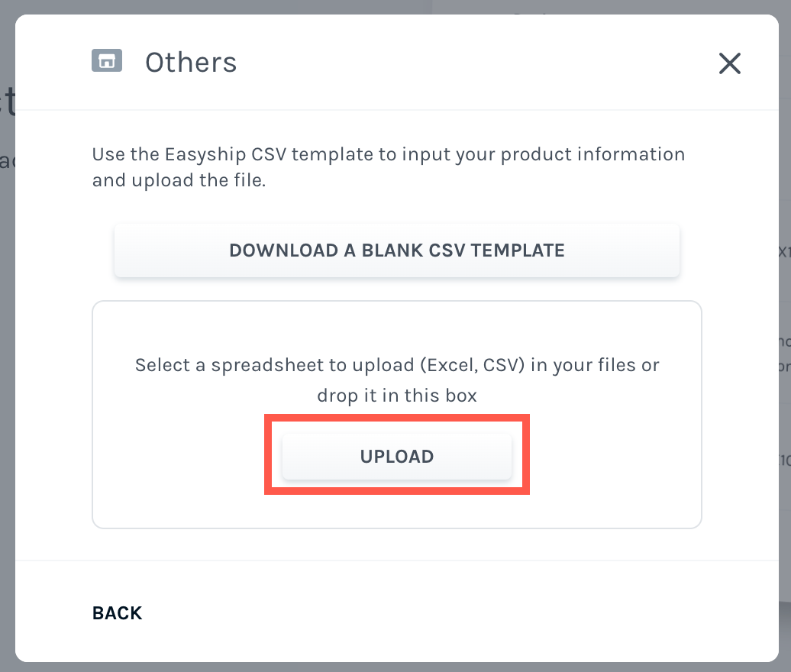
Task: Click the 'Select a spreadsheet to upload' text
Action: click(x=397, y=365)
